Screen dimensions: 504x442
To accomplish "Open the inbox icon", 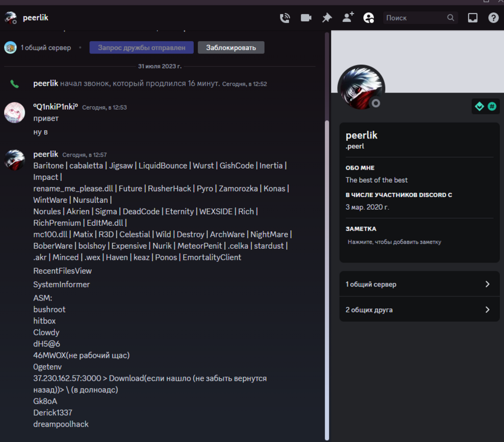I will click(x=472, y=18).
